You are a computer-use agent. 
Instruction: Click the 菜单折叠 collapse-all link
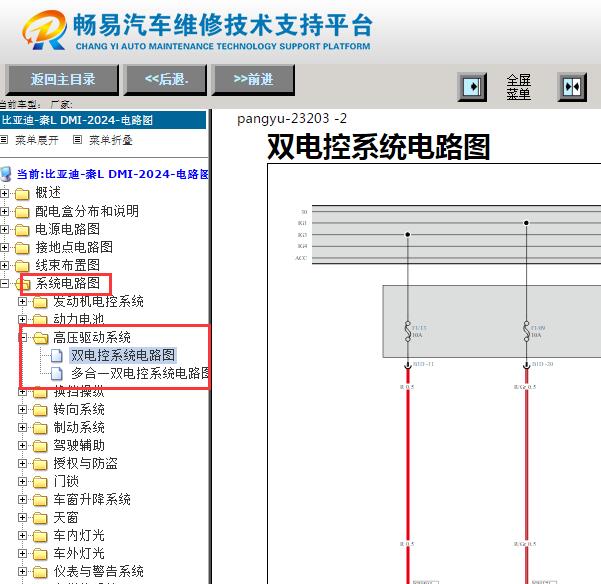(x=111, y=140)
